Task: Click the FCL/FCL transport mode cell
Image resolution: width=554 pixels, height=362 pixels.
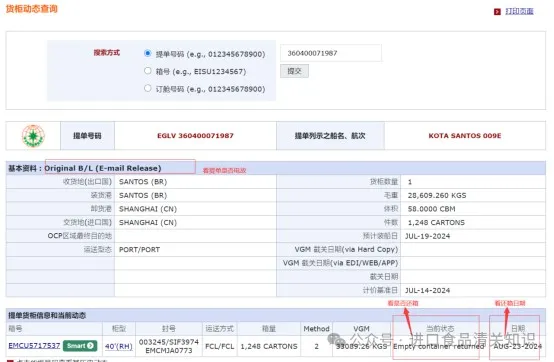Action: click(x=219, y=346)
